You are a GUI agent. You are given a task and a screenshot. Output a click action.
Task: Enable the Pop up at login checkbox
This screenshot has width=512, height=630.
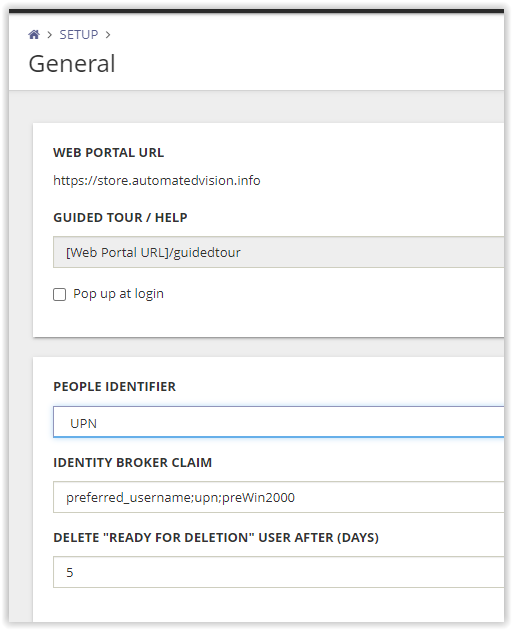(59, 294)
